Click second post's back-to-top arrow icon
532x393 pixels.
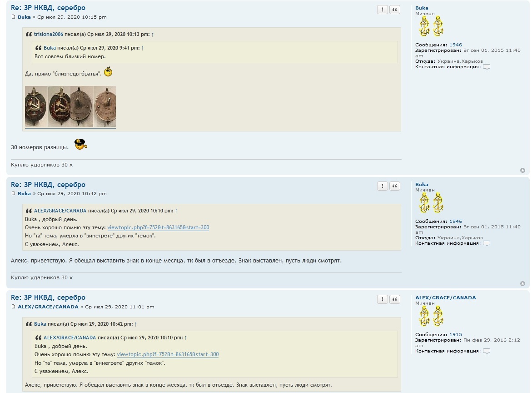pyautogui.click(x=522, y=284)
